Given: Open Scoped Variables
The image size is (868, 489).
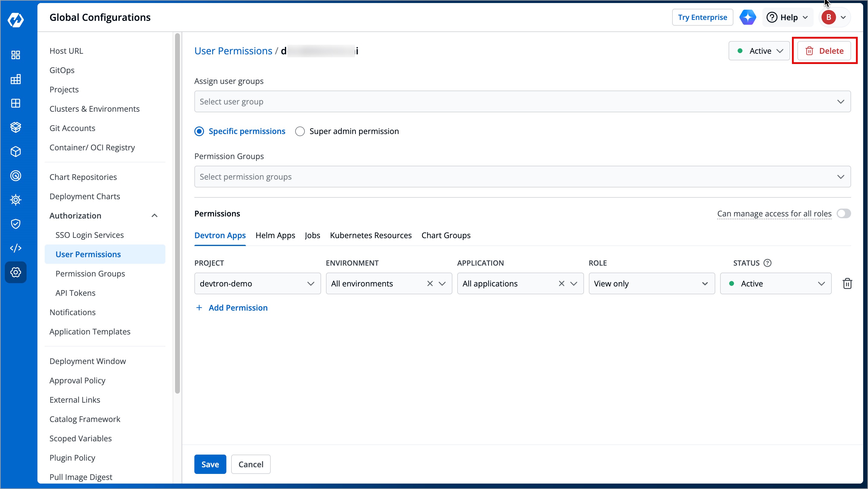Looking at the screenshot, I should (81, 438).
